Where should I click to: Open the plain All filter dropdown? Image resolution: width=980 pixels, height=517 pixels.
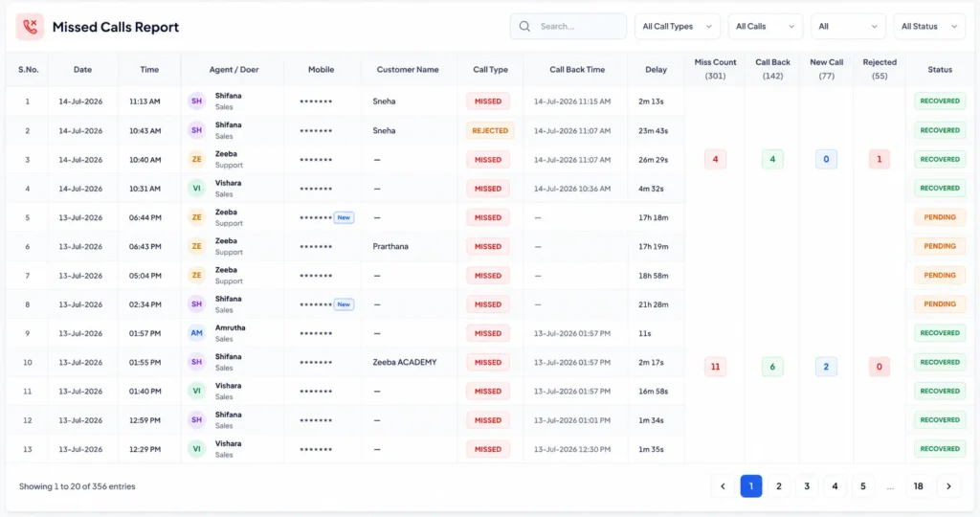[848, 26]
